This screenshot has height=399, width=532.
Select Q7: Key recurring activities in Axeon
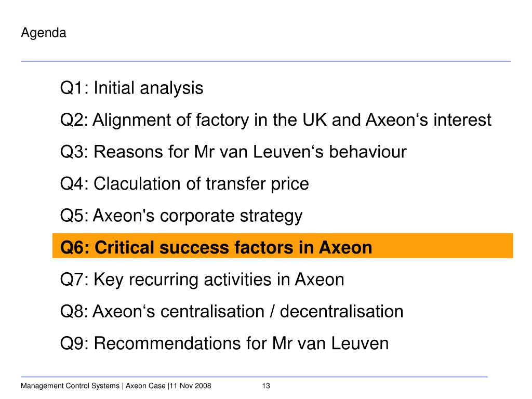202,280
